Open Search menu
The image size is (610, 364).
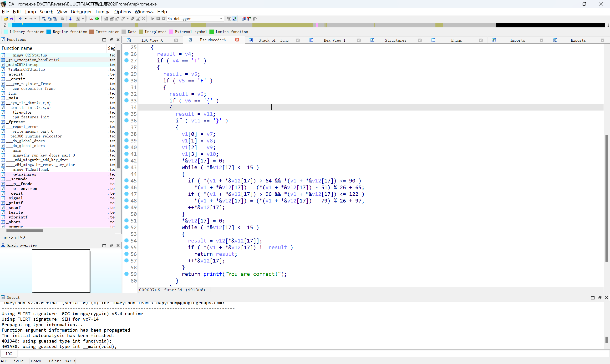click(x=46, y=11)
